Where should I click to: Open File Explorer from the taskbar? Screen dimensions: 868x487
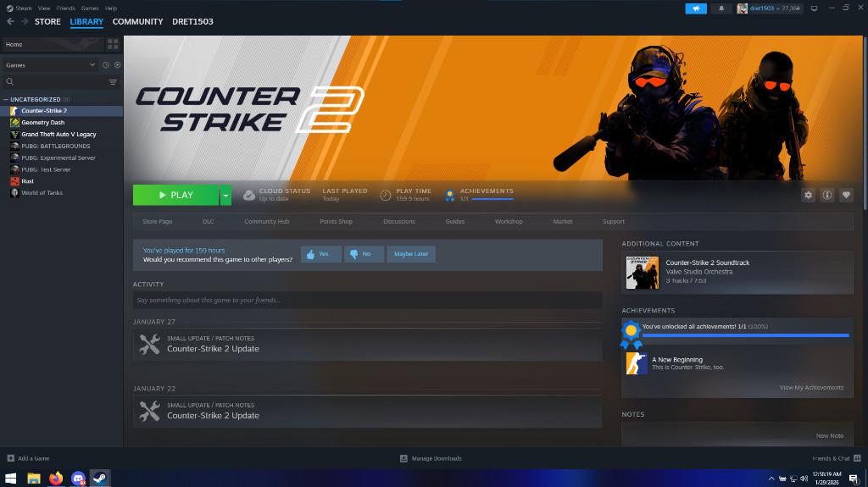(34, 479)
